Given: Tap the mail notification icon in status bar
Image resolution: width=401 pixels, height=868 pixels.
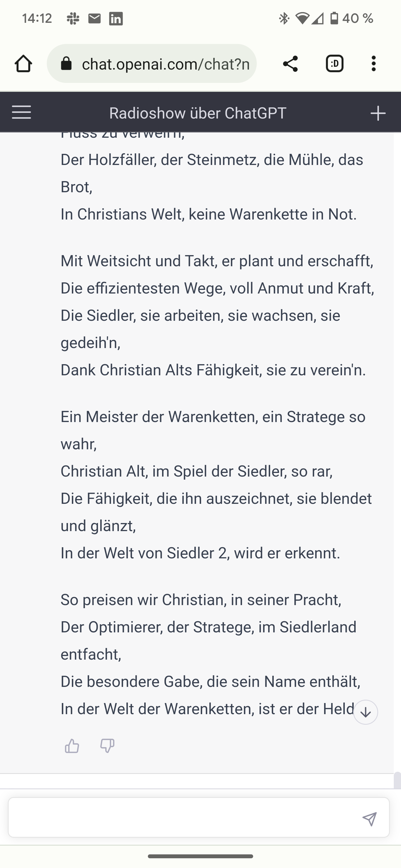Looking at the screenshot, I should point(94,19).
